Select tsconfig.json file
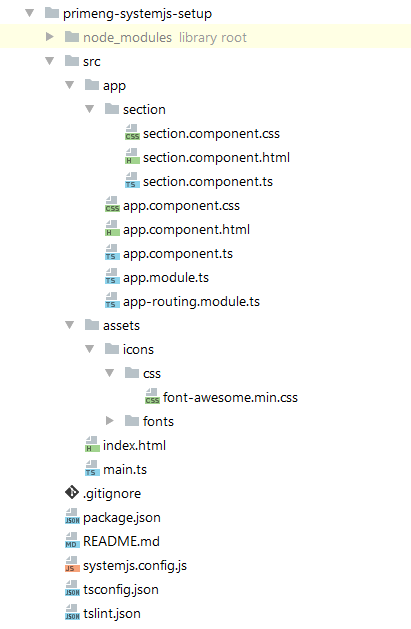The height and width of the screenshot is (629, 411). tap(121, 590)
